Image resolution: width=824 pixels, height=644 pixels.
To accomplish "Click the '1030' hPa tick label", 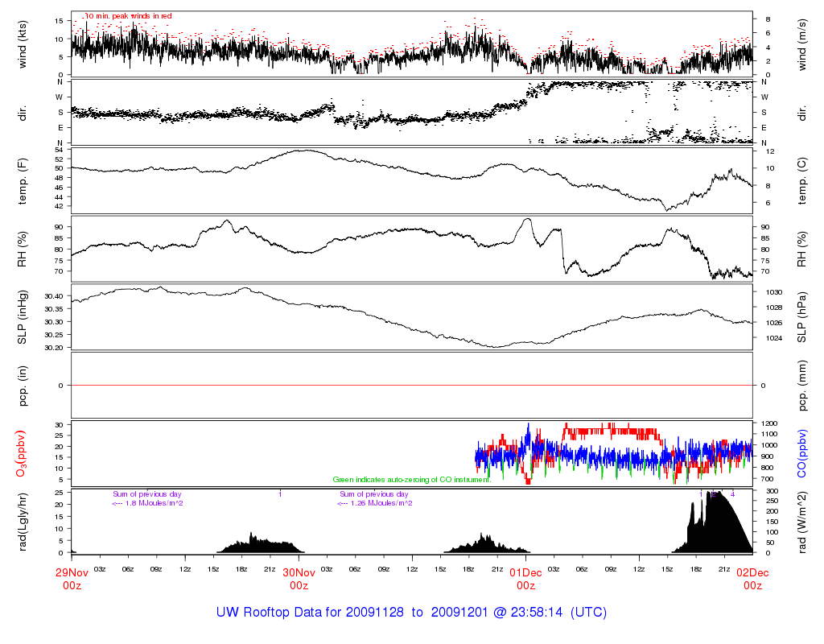I will click(x=774, y=292).
